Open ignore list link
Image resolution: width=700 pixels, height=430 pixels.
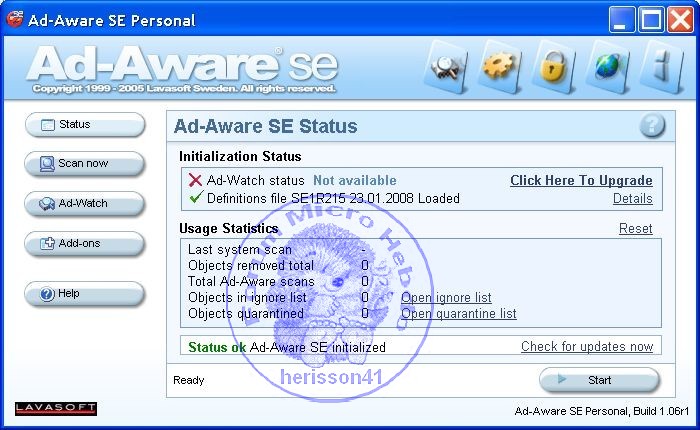click(x=446, y=297)
